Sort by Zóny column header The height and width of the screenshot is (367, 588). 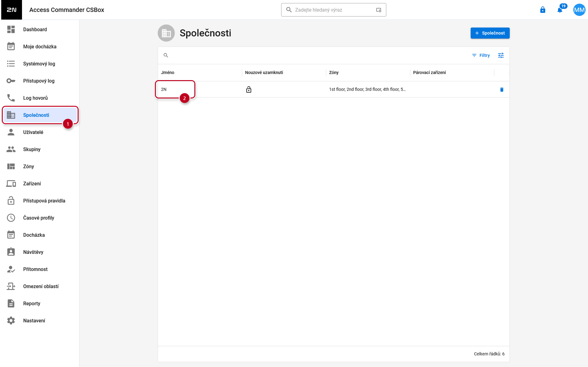pos(334,72)
